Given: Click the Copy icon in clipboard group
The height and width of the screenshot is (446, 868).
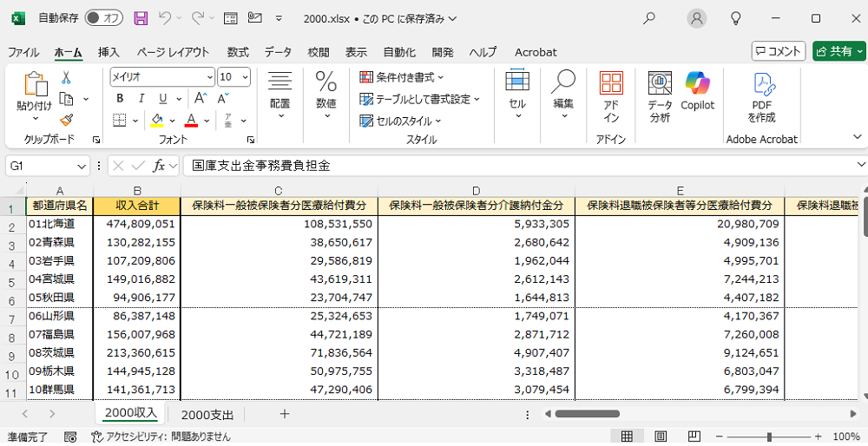Looking at the screenshot, I should tap(67, 99).
